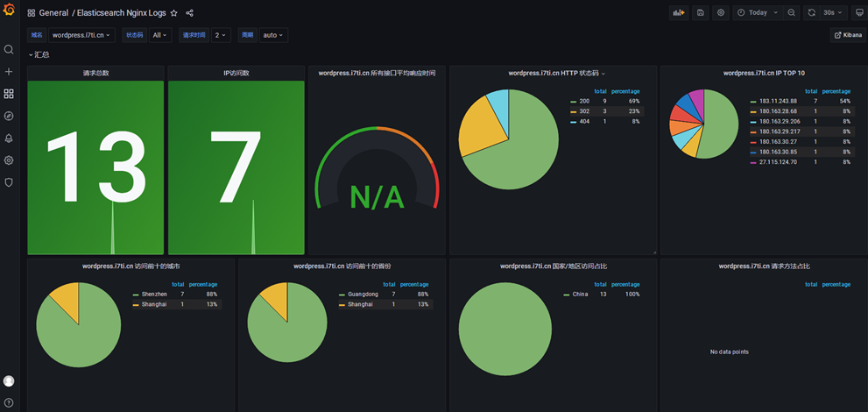Sort HTTP 状态码 legend by total
868x412 pixels.
click(x=600, y=91)
